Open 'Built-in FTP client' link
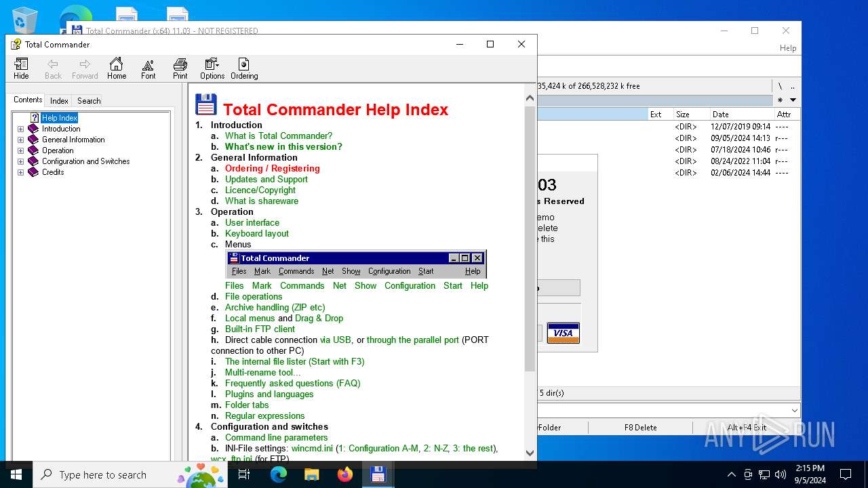This screenshot has height=488, width=868. coord(260,329)
